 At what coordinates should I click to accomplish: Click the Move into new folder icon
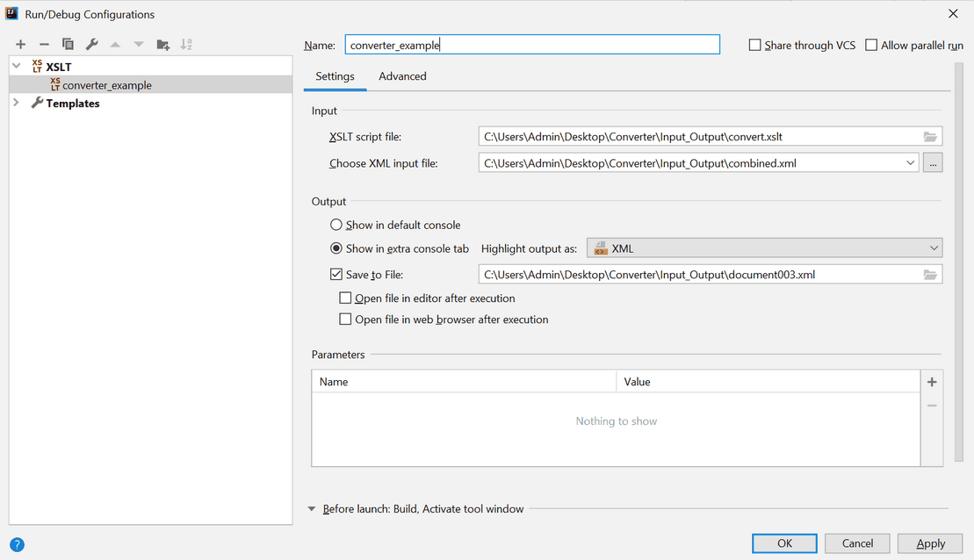162,45
